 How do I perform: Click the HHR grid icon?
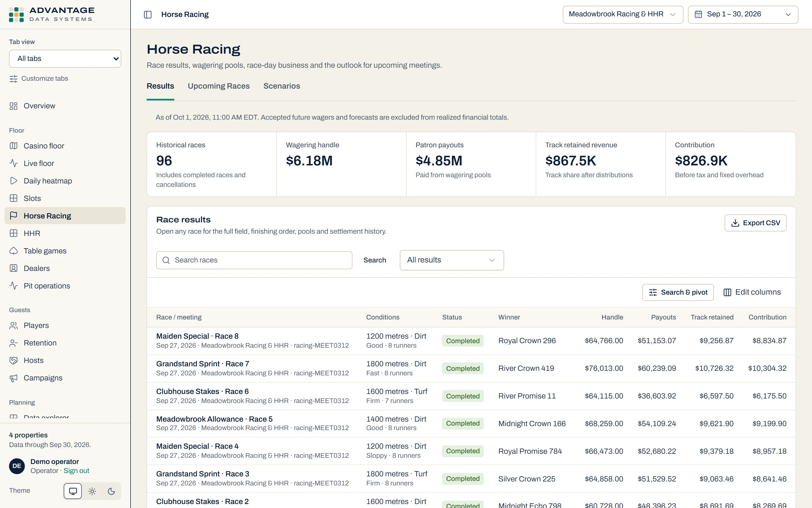pos(14,233)
